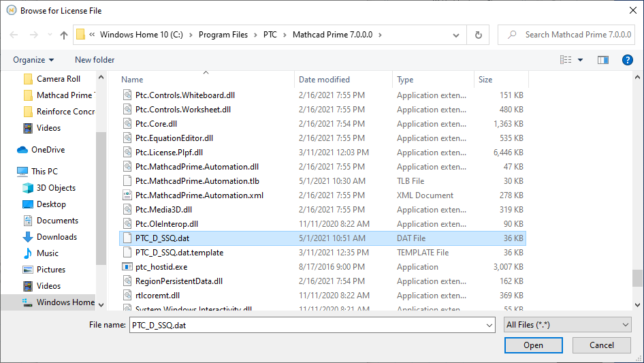Select Reinforce Concr folder in sidebar
644x363 pixels.
[59, 112]
